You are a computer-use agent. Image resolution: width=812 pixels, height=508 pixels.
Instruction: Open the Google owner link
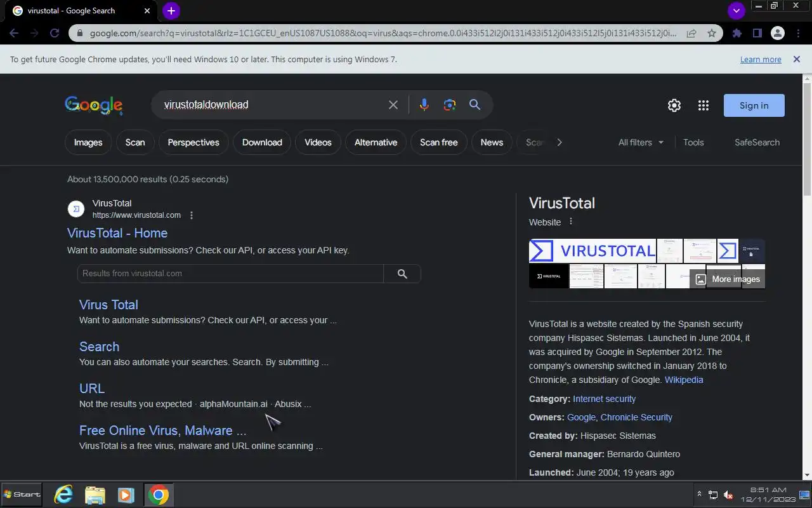click(581, 417)
